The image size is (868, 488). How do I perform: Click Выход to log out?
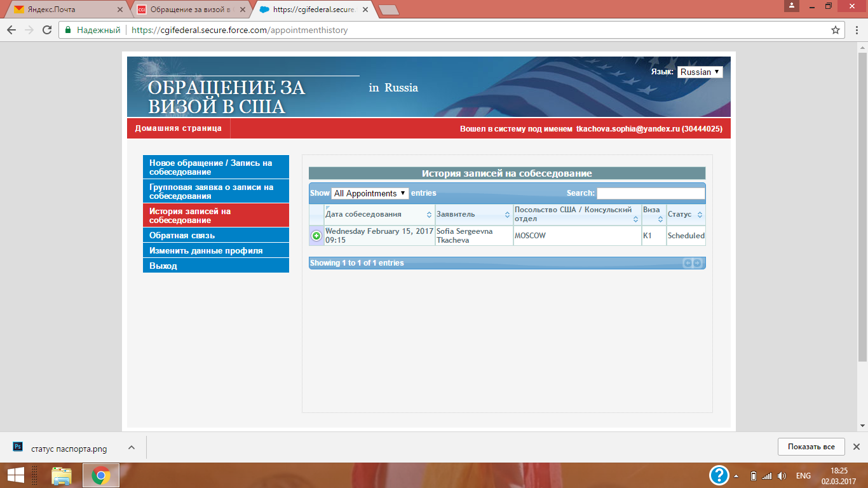215,266
